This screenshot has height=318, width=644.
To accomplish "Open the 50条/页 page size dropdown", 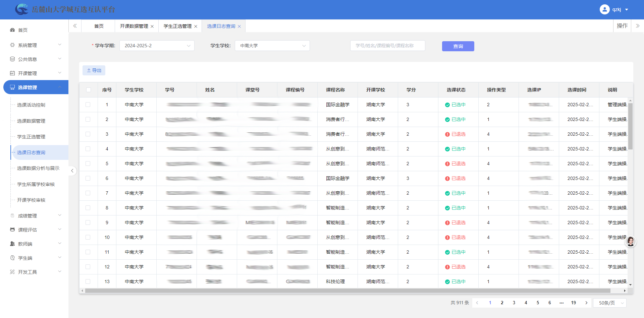I will click(609, 303).
